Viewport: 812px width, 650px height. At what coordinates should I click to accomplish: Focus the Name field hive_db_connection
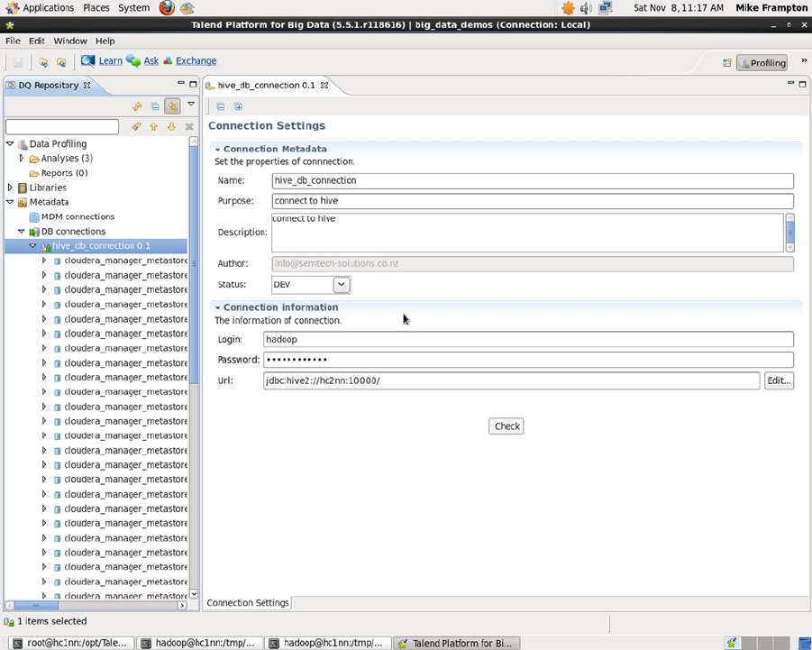tap(533, 181)
